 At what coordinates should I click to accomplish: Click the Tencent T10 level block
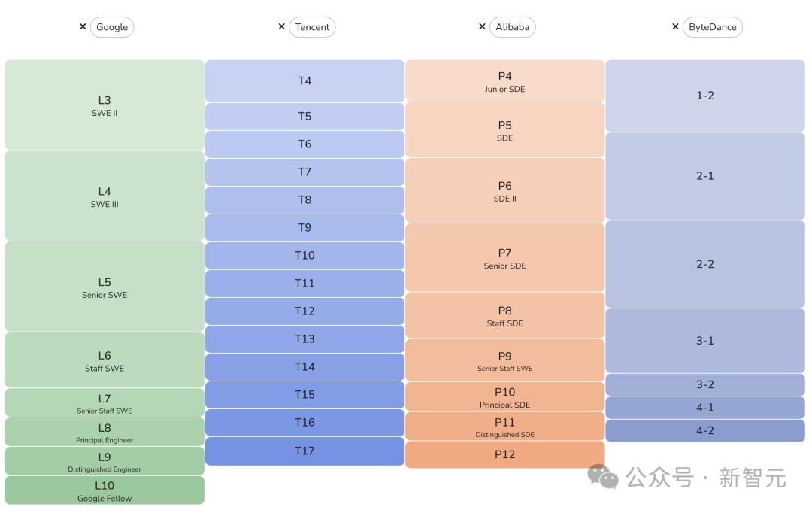pyautogui.click(x=304, y=256)
